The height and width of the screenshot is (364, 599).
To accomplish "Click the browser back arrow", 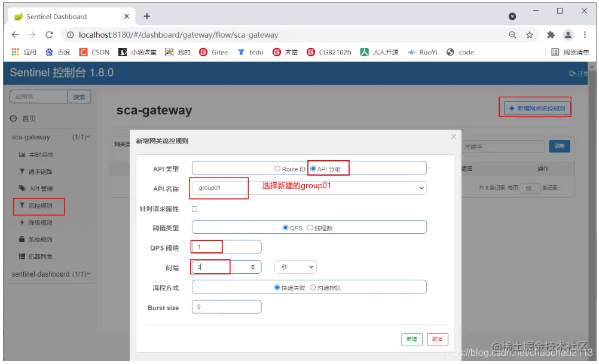I will pyautogui.click(x=15, y=35).
